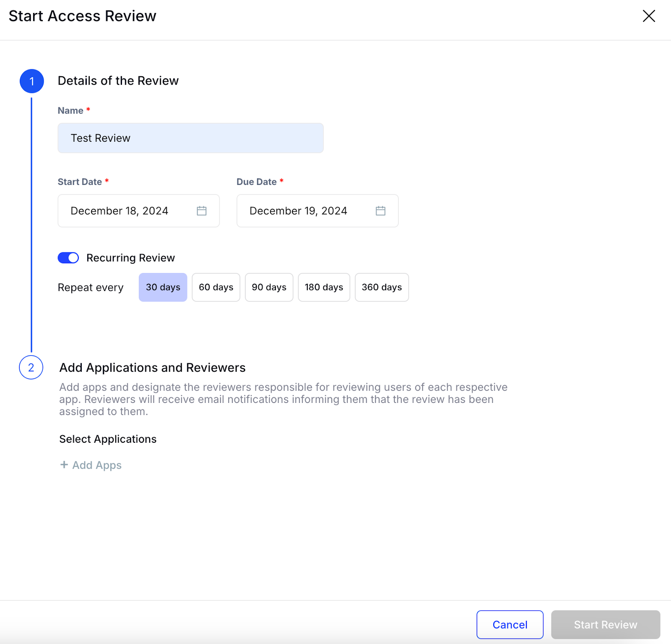The height and width of the screenshot is (644, 671).
Task: Disable the Recurring Review toggle
Action: [x=68, y=257]
